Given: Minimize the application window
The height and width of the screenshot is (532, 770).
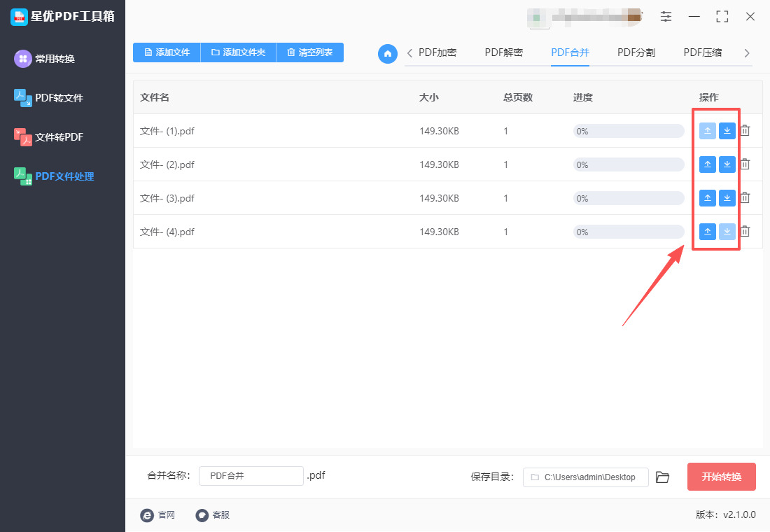Looking at the screenshot, I should click(x=694, y=16).
